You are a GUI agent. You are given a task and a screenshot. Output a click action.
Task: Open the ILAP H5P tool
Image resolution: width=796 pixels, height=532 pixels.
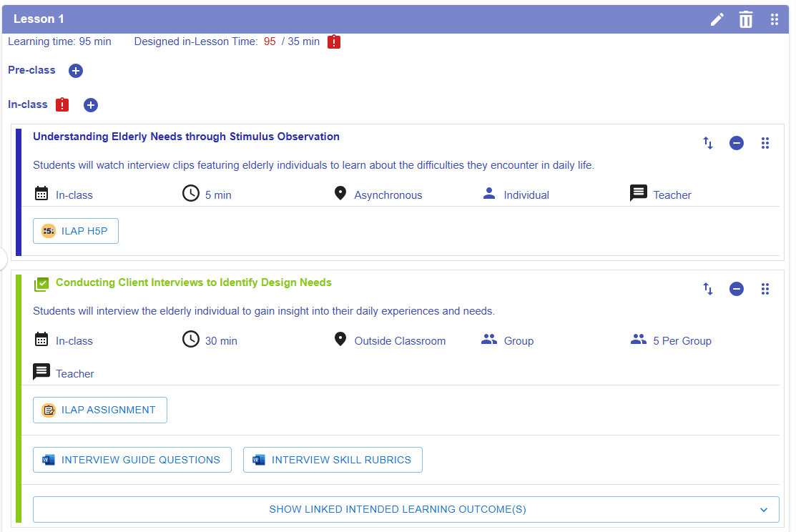(76, 231)
